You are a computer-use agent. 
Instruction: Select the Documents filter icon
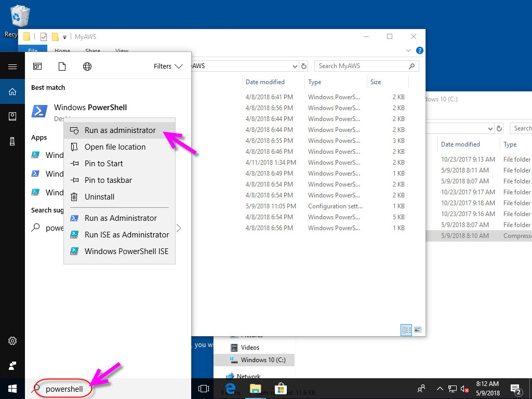[x=62, y=66]
